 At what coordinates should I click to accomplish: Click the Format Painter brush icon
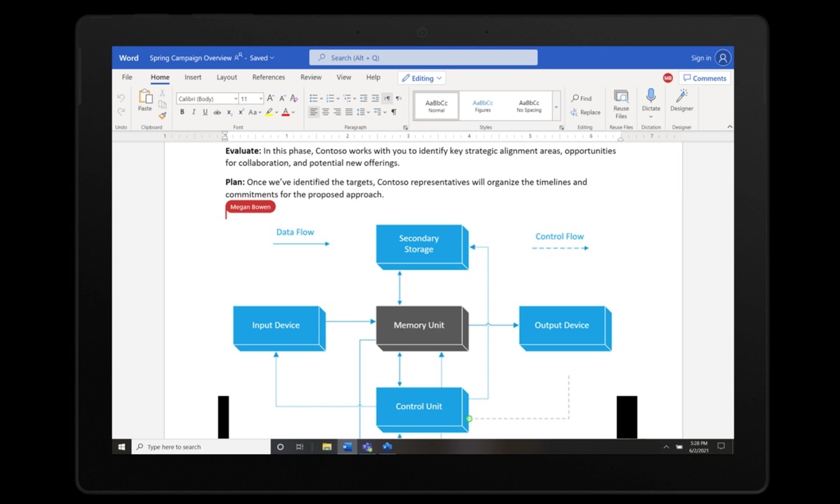pyautogui.click(x=162, y=116)
